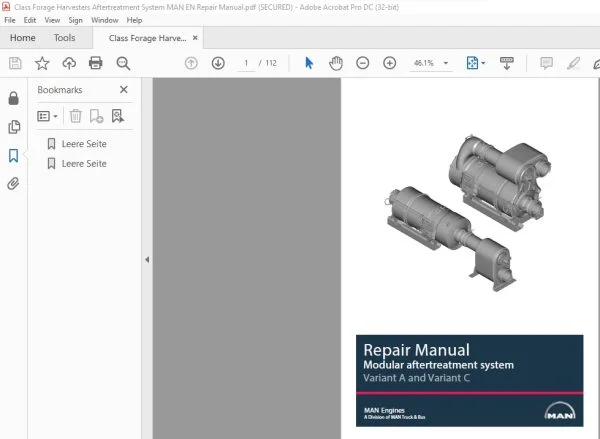Click the page number input field
This screenshot has width=600, height=439.
click(x=246, y=63)
